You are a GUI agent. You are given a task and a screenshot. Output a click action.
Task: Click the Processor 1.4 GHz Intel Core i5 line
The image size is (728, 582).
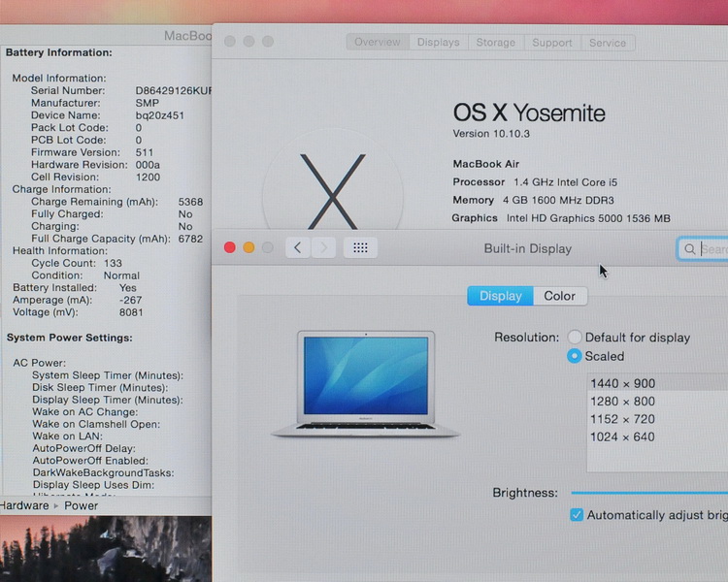(x=535, y=182)
